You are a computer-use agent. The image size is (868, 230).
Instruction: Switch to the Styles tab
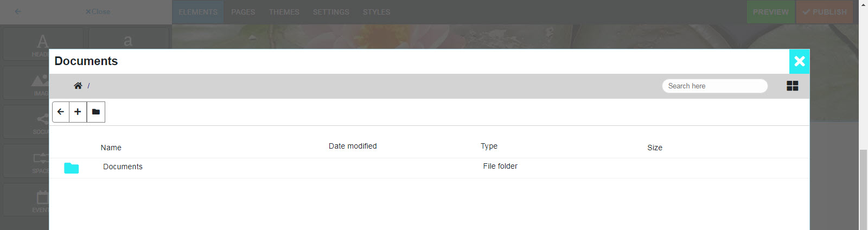[x=376, y=12]
